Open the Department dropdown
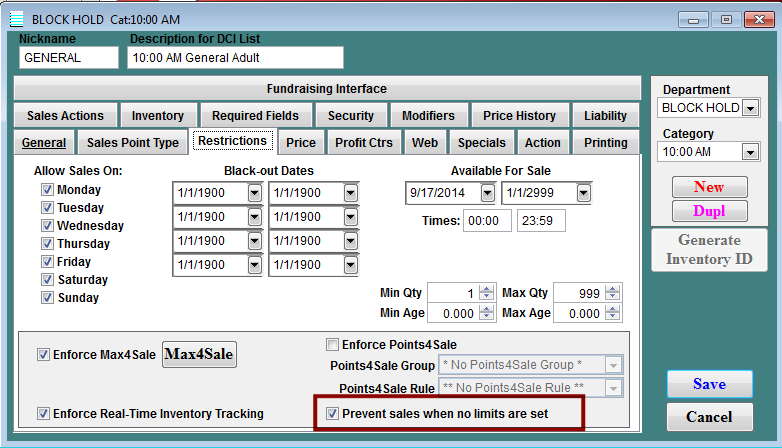 (750, 108)
